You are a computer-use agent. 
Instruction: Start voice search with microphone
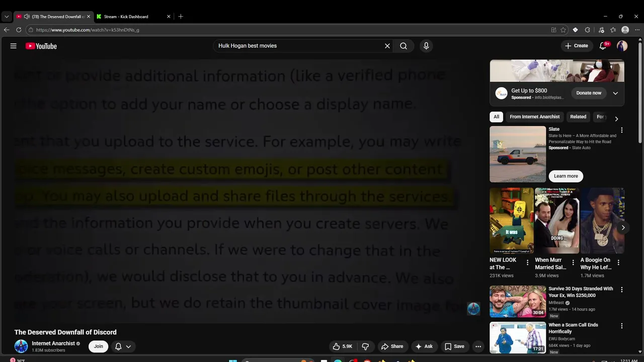pyautogui.click(x=426, y=46)
